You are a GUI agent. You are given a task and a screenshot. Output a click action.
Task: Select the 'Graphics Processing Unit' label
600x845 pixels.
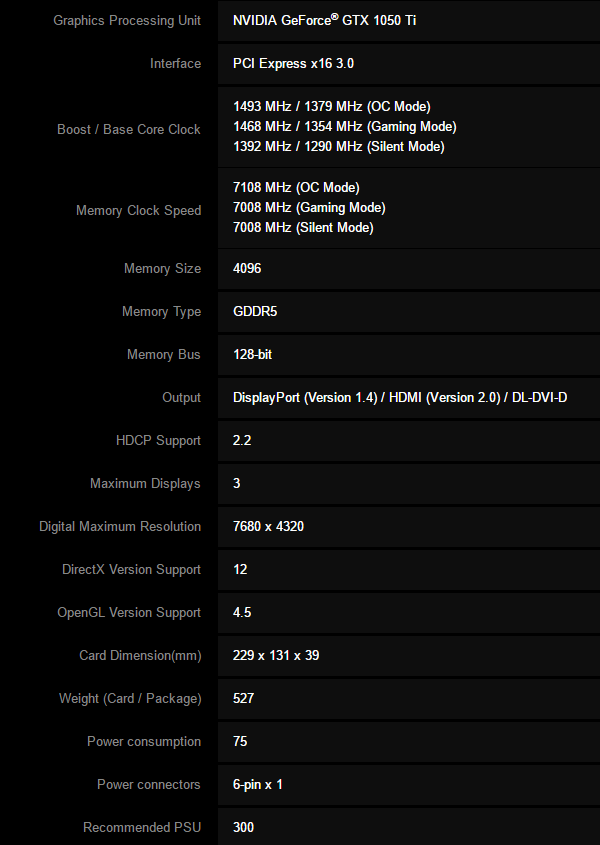click(127, 20)
